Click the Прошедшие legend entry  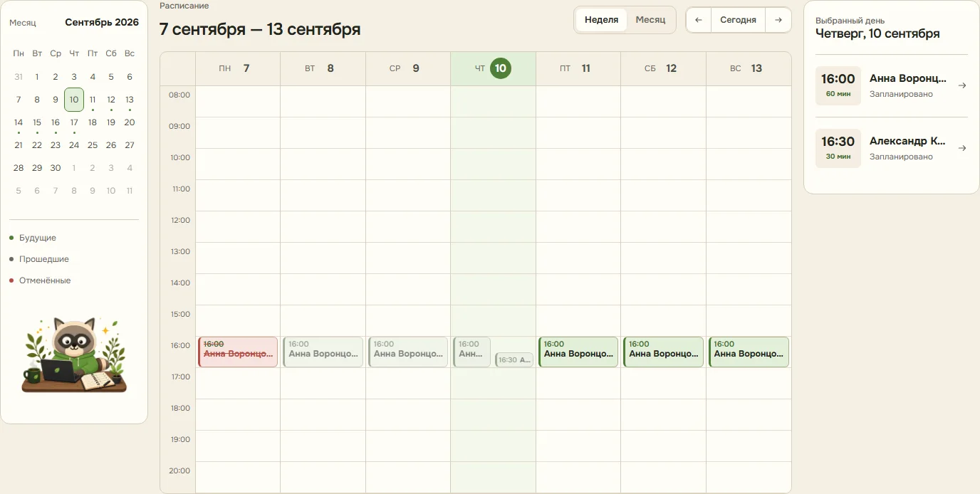(39, 259)
